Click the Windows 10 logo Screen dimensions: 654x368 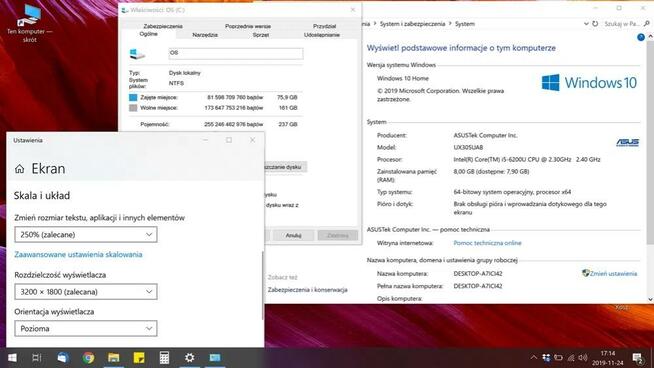pyautogui.click(x=589, y=83)
